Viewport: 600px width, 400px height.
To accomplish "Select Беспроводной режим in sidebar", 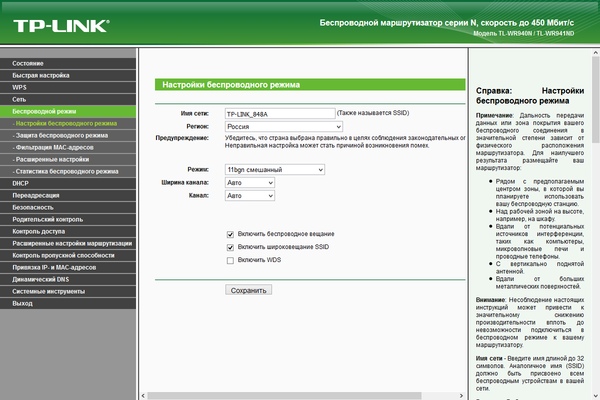I will 68,111.
